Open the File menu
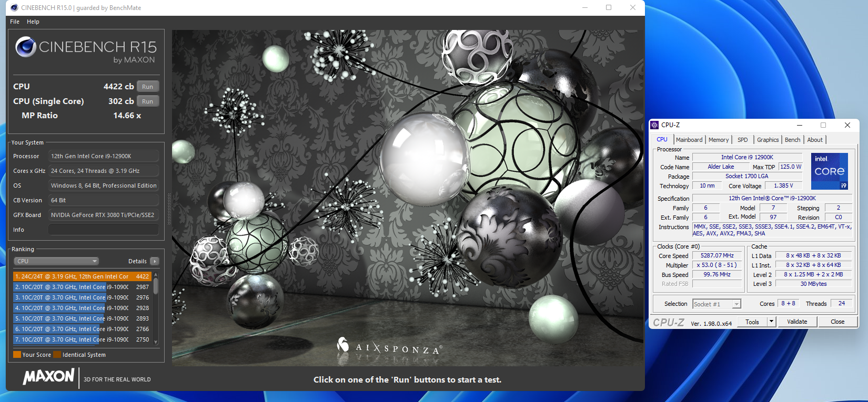This screenshot has width=868, height=402. pyautogui.click(x=15, y=22)
